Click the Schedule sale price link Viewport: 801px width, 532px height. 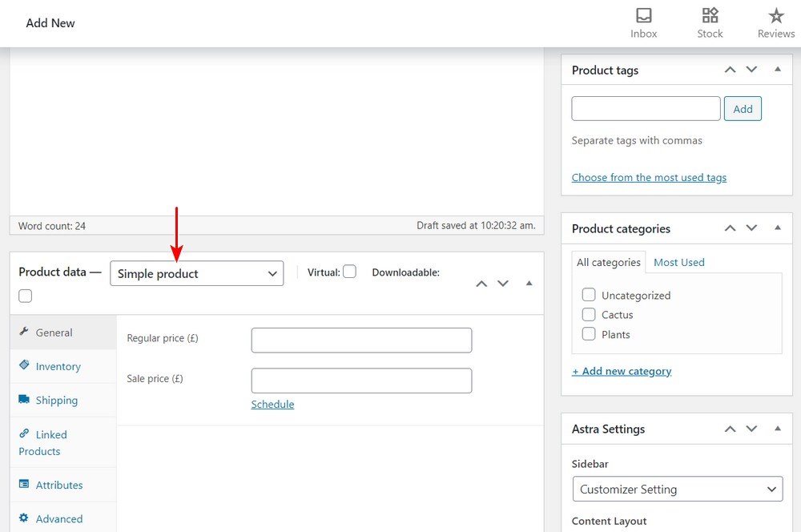pyautogui.click(x=272, y=405)
